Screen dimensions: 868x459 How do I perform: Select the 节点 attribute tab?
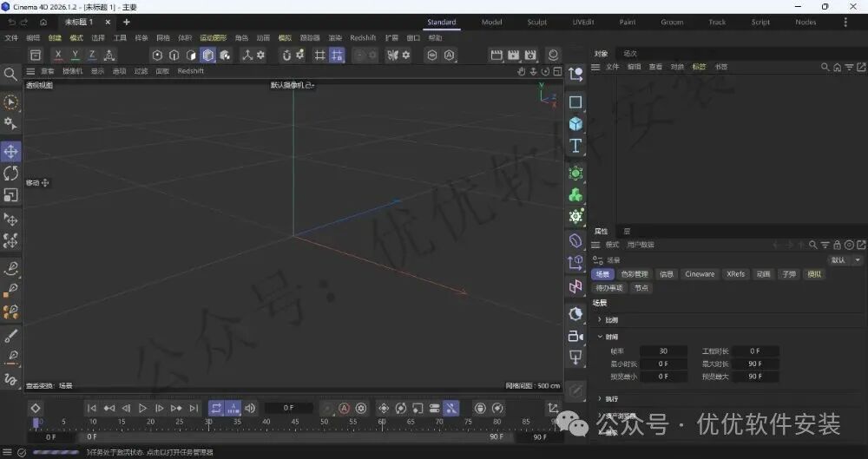[641, 288]
